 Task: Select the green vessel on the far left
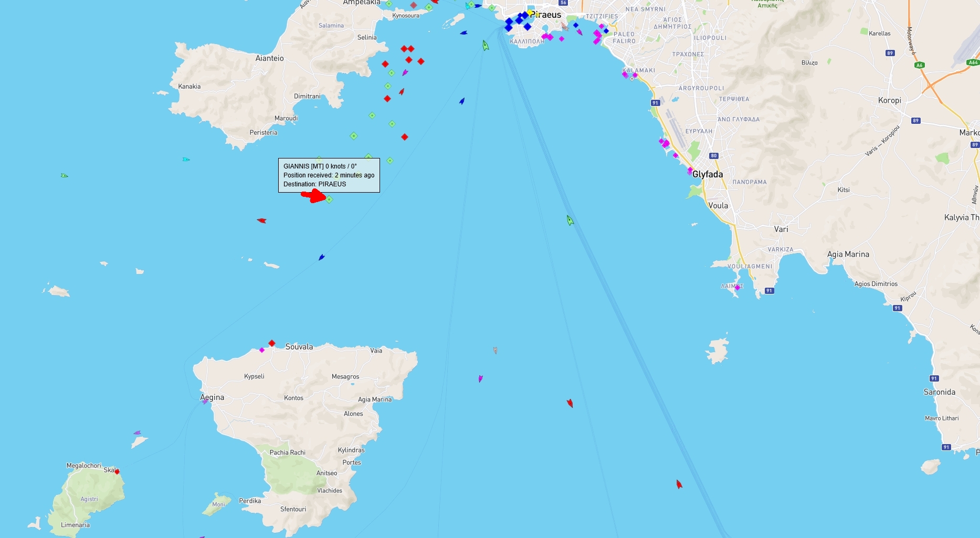click(x=64, y=175)
